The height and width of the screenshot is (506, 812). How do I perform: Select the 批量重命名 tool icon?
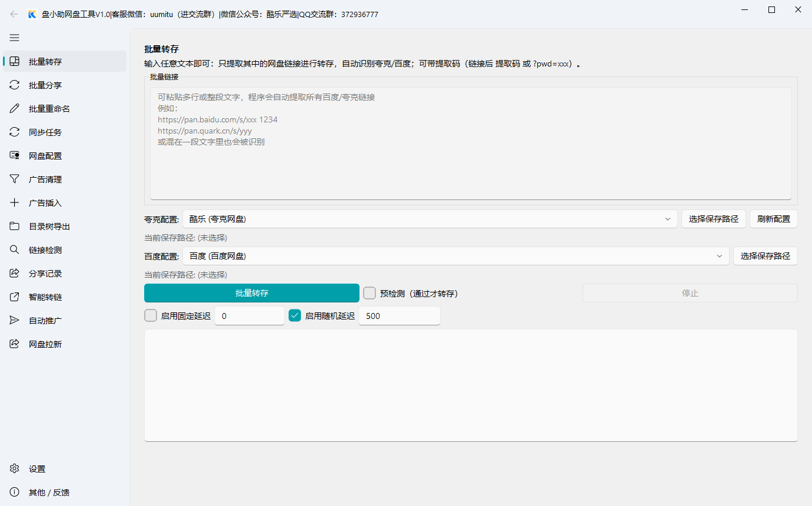point(14,108)
